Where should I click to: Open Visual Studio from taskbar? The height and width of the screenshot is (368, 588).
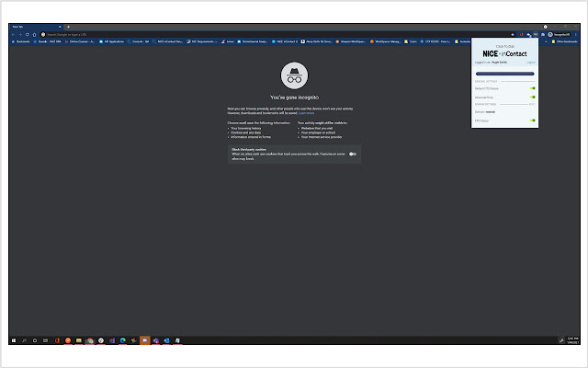(112, 340)
